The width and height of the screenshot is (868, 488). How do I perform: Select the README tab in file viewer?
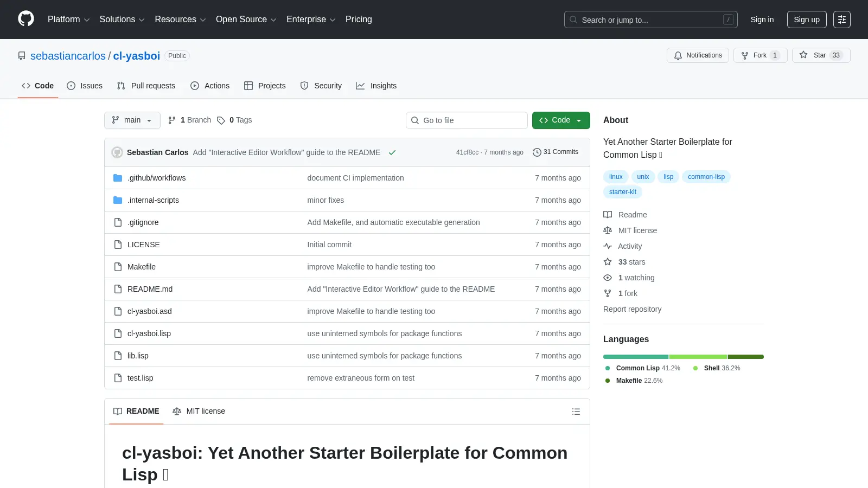coord(136,412)
